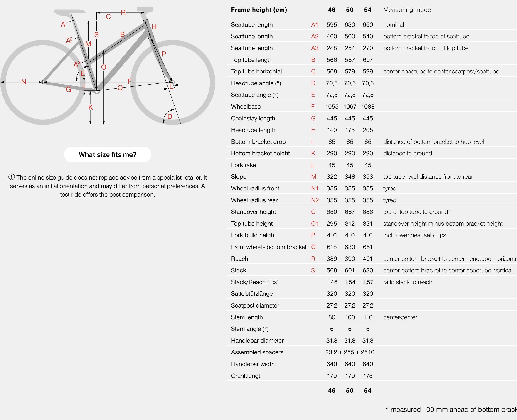Viewport: 517px width, 420px height.
Task: Click the Standover height row label
Action: (x=253, y=212)
